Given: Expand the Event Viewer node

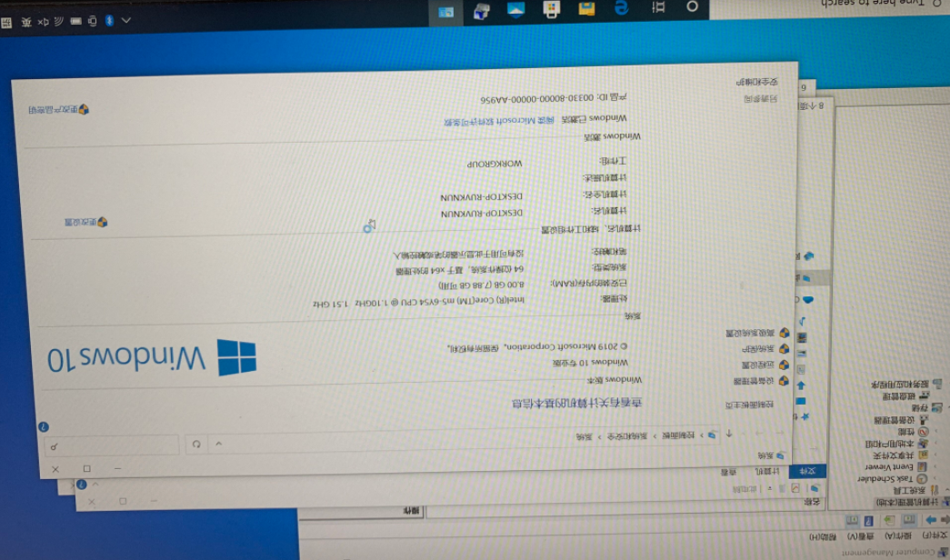Looking at the screenshot, I should [935, 466].
